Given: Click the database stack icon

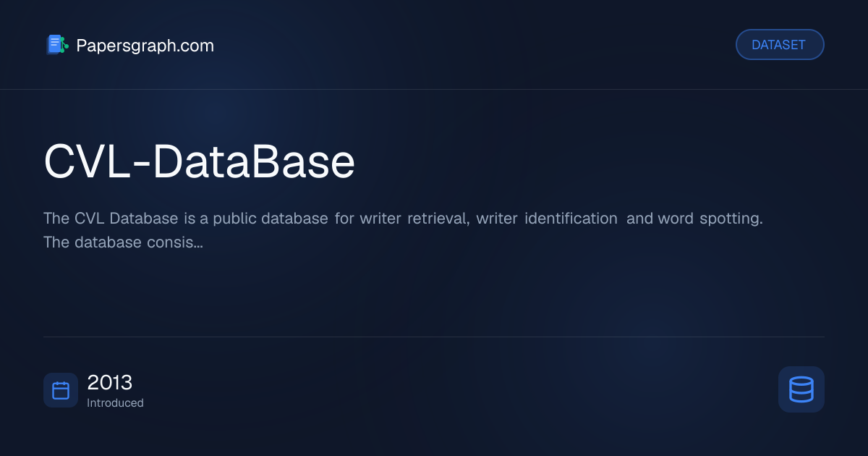Looking at the screenshot, I should pos(801,389).
